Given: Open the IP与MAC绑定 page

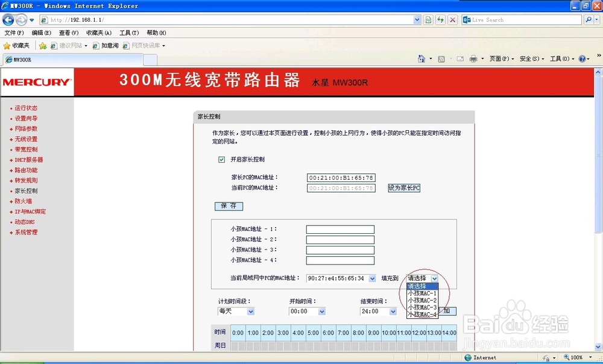Looking at the screenshot, I should [x=28, y=211].
